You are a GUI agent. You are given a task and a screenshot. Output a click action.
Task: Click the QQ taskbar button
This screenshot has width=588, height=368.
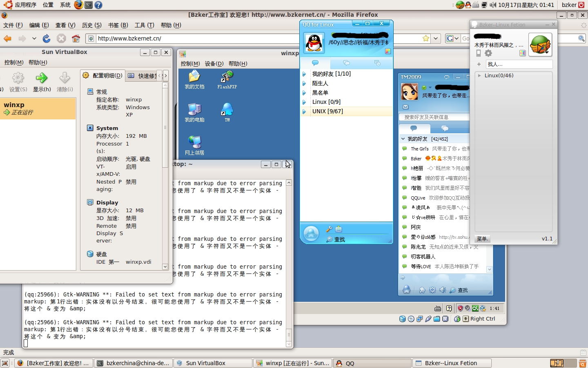(x=372, y=363)
